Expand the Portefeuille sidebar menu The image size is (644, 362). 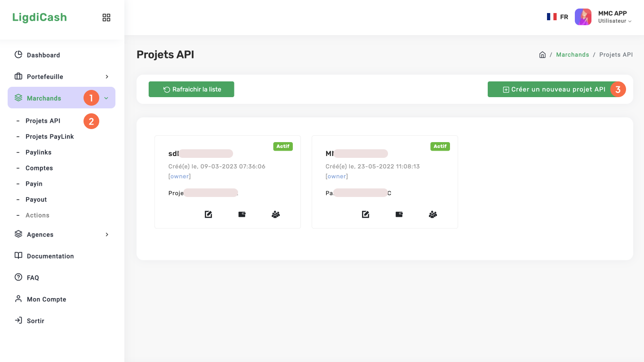tap(106, 76)
